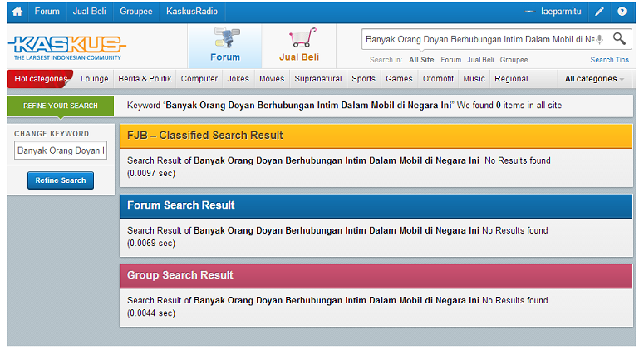Search in All Site
Image resolution: width=644 pixels, height=355 pixels.
pos(421,60)
